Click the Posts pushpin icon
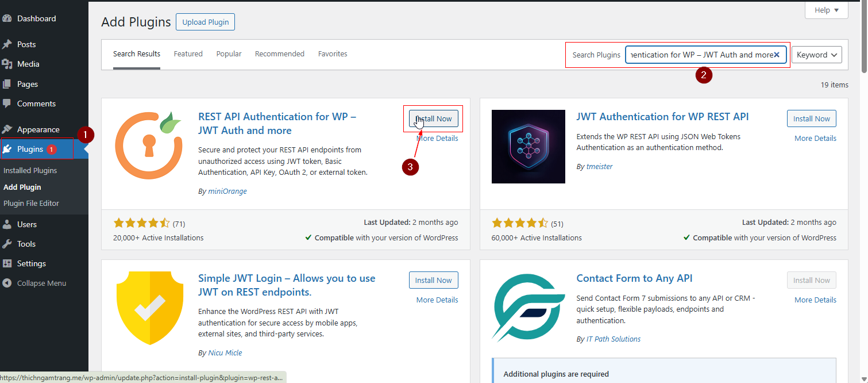Viewport: 868px width, 383px height. [7, 44]
